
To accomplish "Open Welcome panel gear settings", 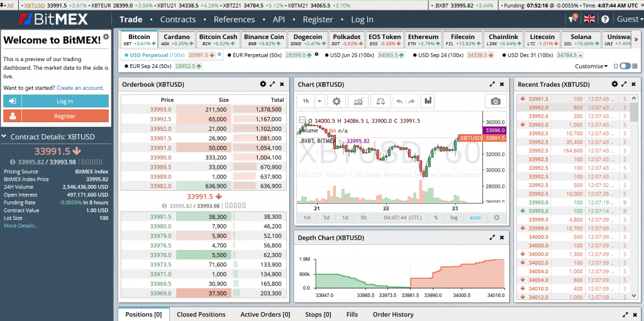I will coord(106,37).
